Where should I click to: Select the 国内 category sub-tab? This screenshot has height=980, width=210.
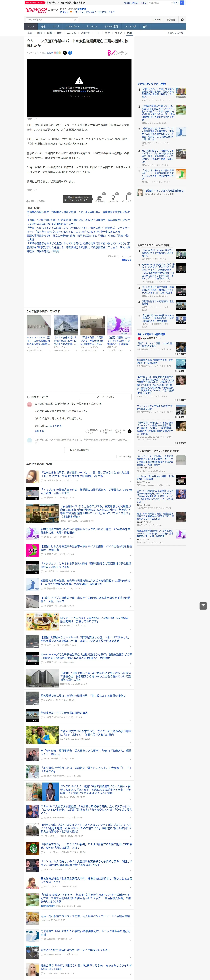point(40,33)
